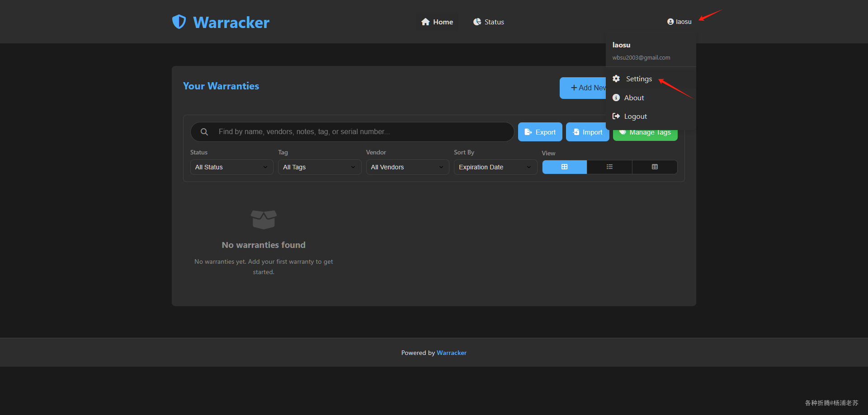Open Settings from the user menu
The height and width of the screenshot is (415, 868).
point(651,79)
